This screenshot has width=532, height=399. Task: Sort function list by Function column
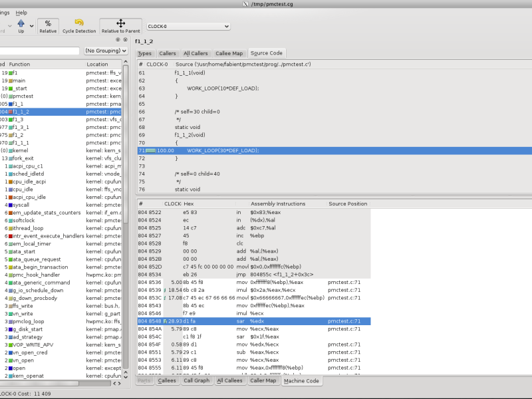[x=46, y=64]
